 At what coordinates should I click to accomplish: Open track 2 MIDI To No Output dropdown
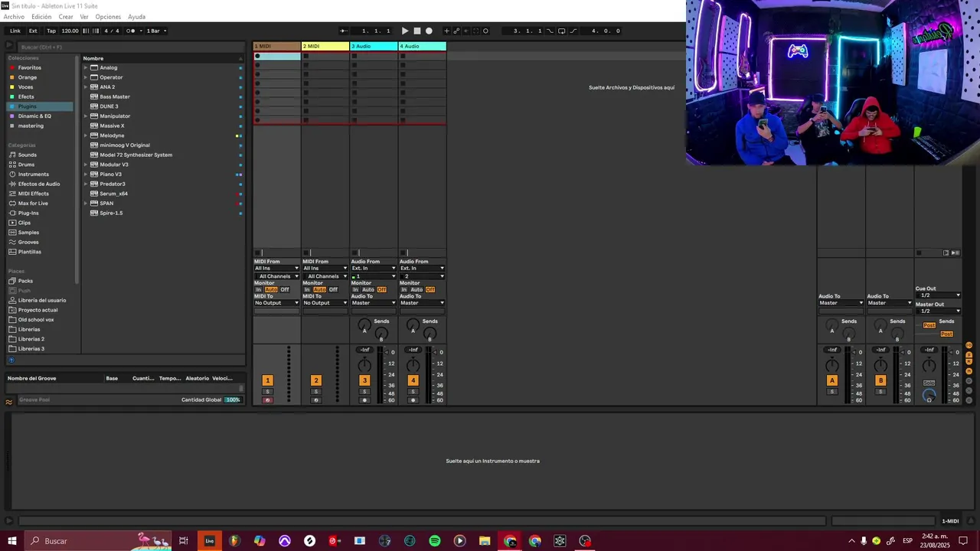(x=325, y=303)
